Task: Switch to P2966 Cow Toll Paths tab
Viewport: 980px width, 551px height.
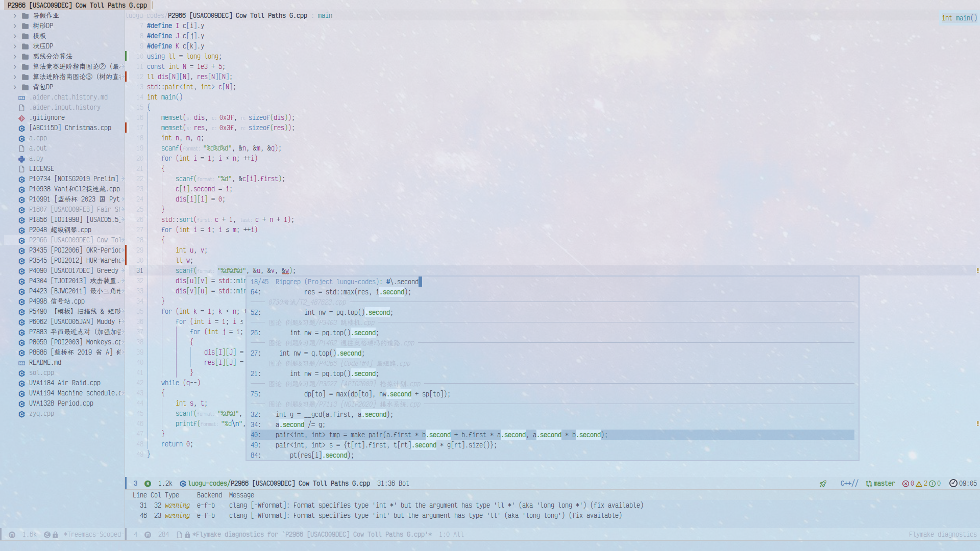Action: tap(77, 5)
